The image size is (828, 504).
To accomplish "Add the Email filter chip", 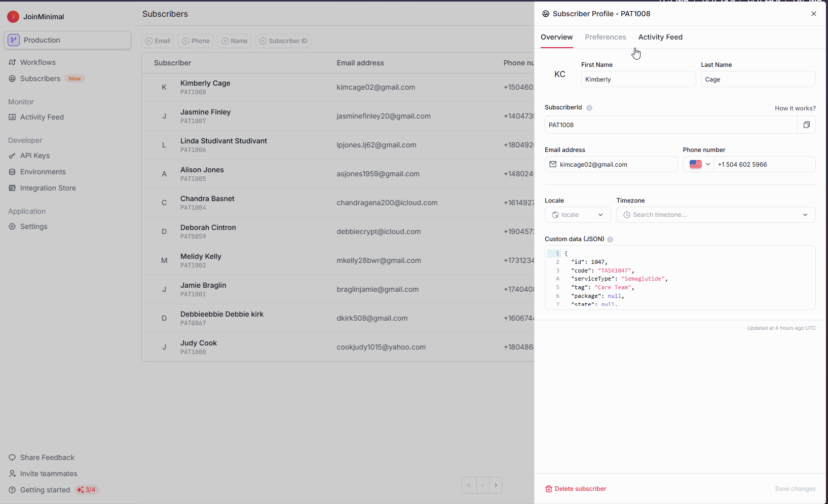I will 158,41.
